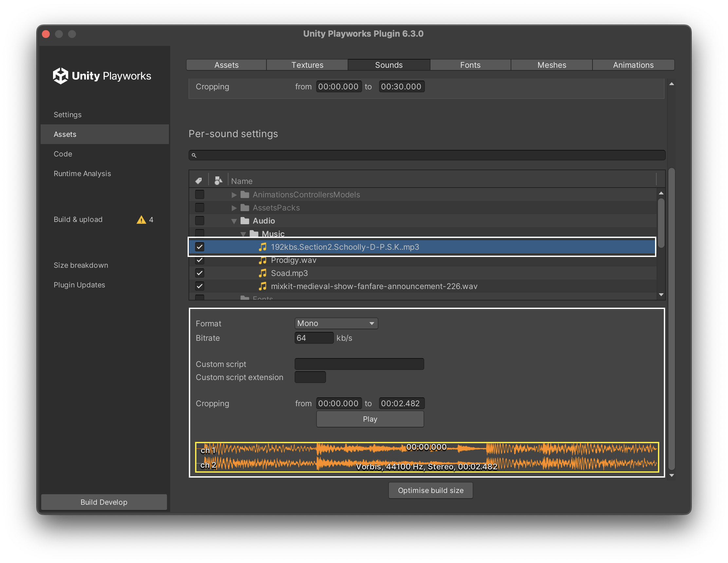Select the Sounds tab
Image resolution: width=728 pixels, height=563 pixels.
point(389,65)
